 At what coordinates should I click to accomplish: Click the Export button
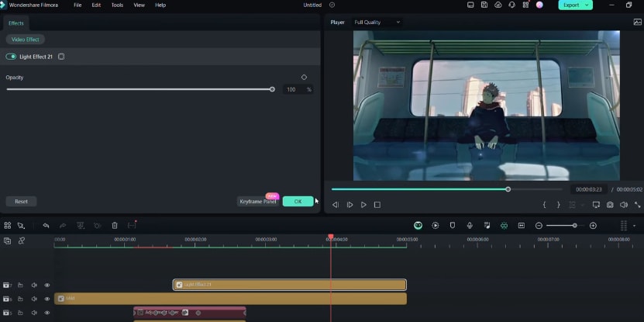[571, 5]
